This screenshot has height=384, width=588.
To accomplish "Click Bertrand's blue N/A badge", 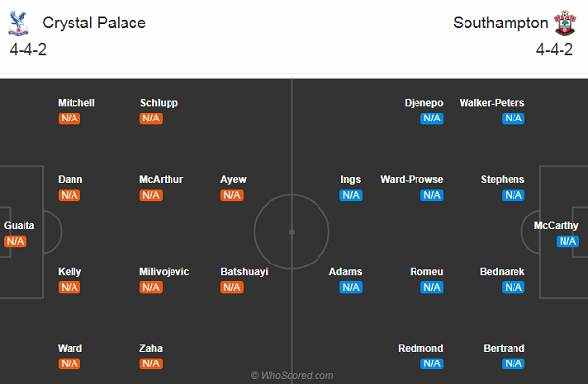I will (514, 363).
